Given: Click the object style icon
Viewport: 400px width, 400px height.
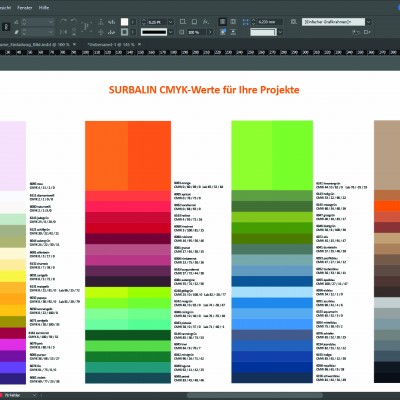Looking at the screenshot, I should pos(294,22).
